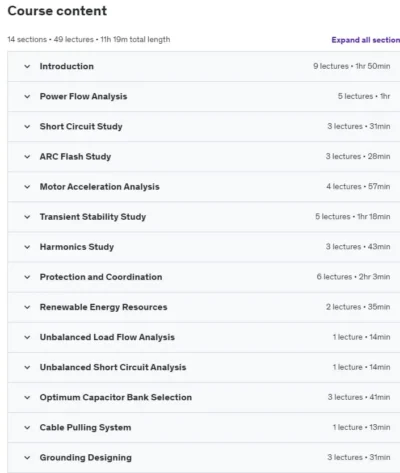Click Expand all sections link
Viewport: 400px width, 473px height.
(366, 40)
